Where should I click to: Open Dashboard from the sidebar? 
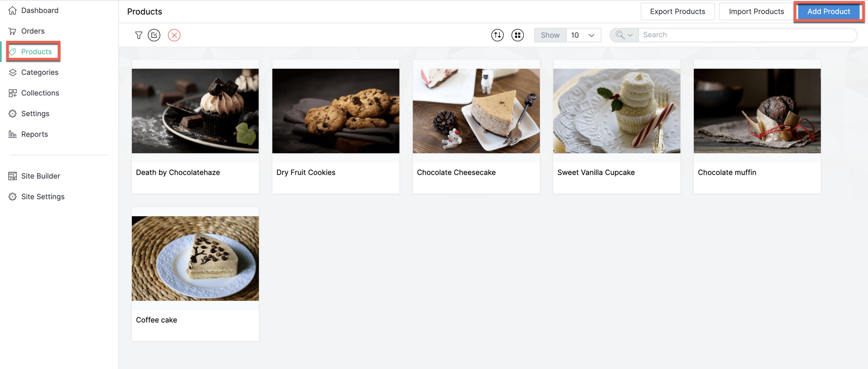coord(40,10)
